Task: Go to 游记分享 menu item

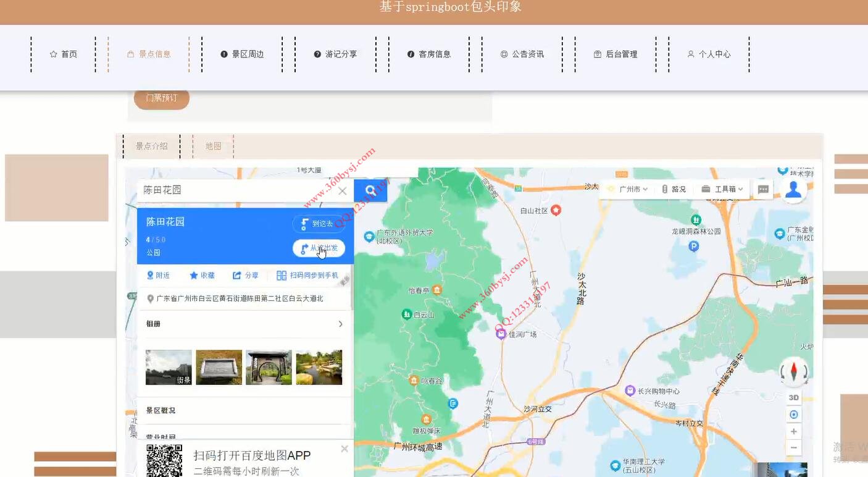Action: tap(335, 54)
